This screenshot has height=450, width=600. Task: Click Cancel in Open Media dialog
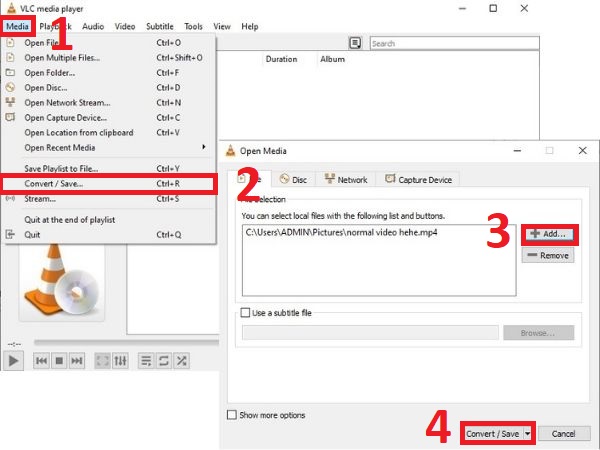click(x=564, y=434)
